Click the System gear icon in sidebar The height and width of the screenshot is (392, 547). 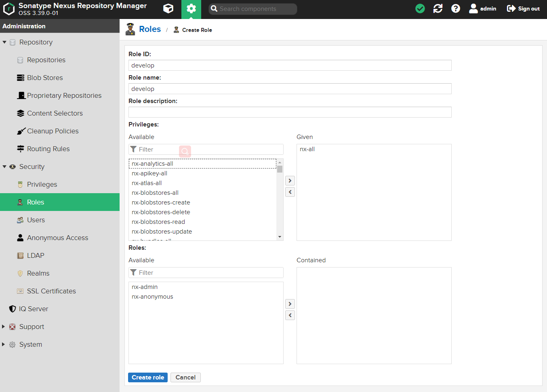pyautogui.click(x=13, y=344)
